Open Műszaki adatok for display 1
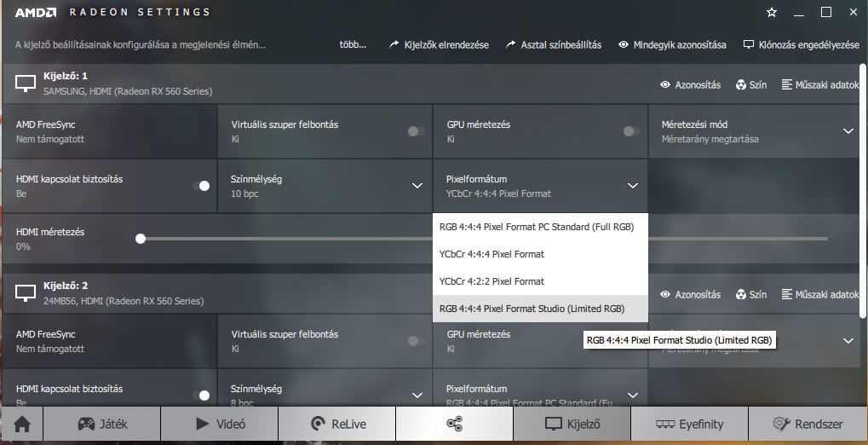This screenshot has height=445, width=868. tap(819, 84)
